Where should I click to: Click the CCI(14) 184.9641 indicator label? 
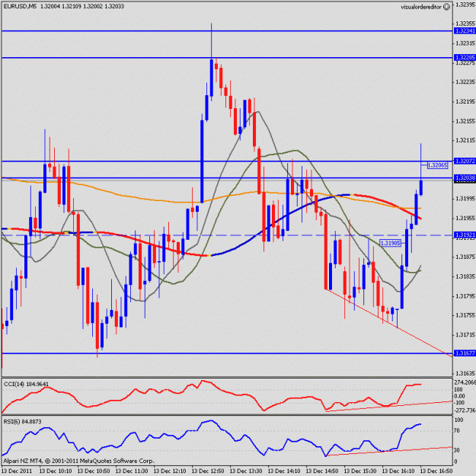26,385
